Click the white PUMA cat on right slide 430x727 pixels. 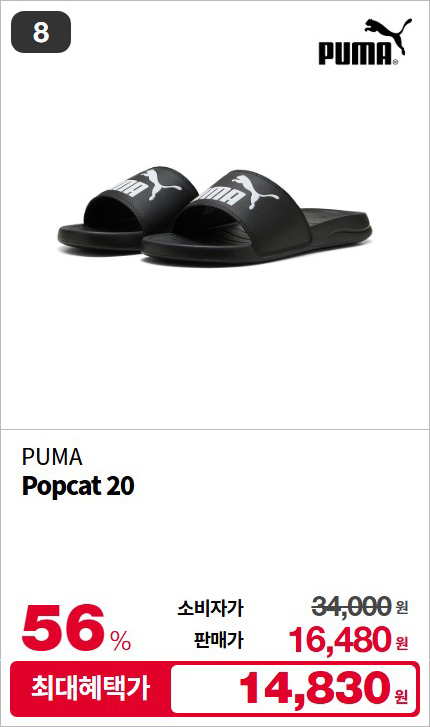tap(254, 190)
